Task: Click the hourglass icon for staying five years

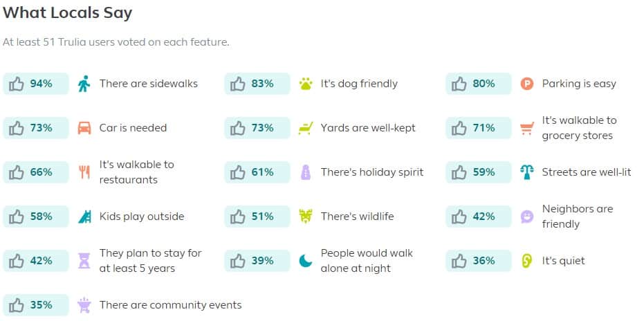Action: (84, 261)
